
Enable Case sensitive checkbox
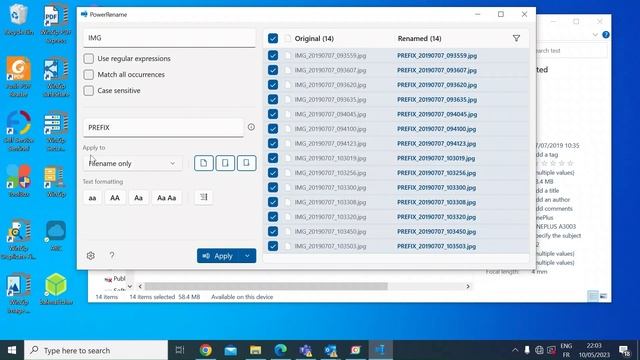[89, 90]
